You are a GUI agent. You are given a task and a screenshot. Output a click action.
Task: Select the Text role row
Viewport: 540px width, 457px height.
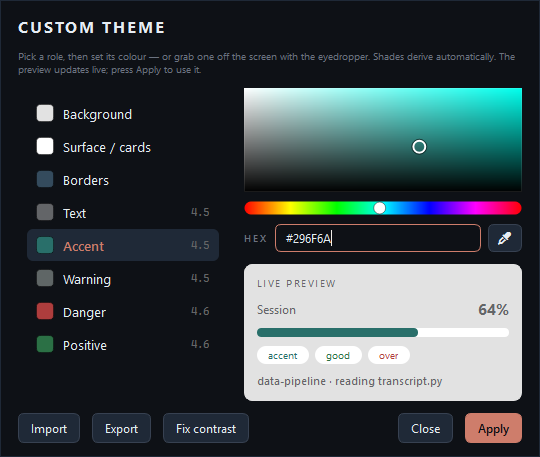[123, 213]
